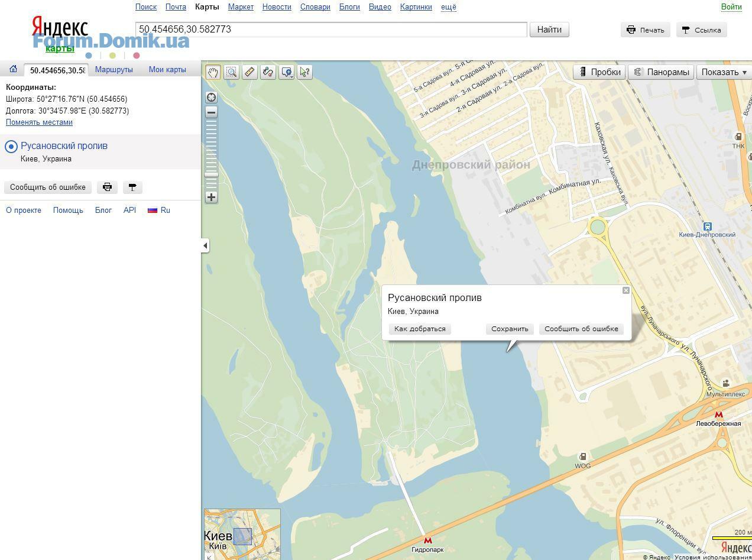Open the Показать dropdown menu

pyautogui.click(x=724, y=72)
